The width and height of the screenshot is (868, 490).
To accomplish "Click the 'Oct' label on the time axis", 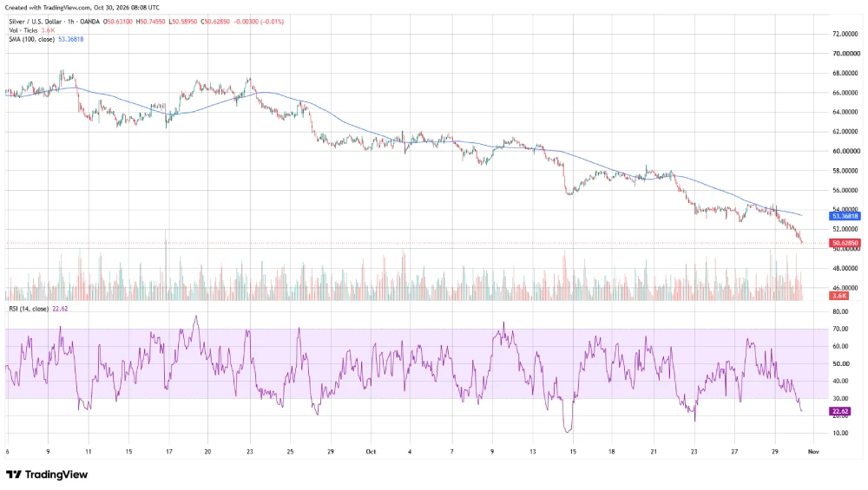I will pyautogui.click(x=371, y=452).
